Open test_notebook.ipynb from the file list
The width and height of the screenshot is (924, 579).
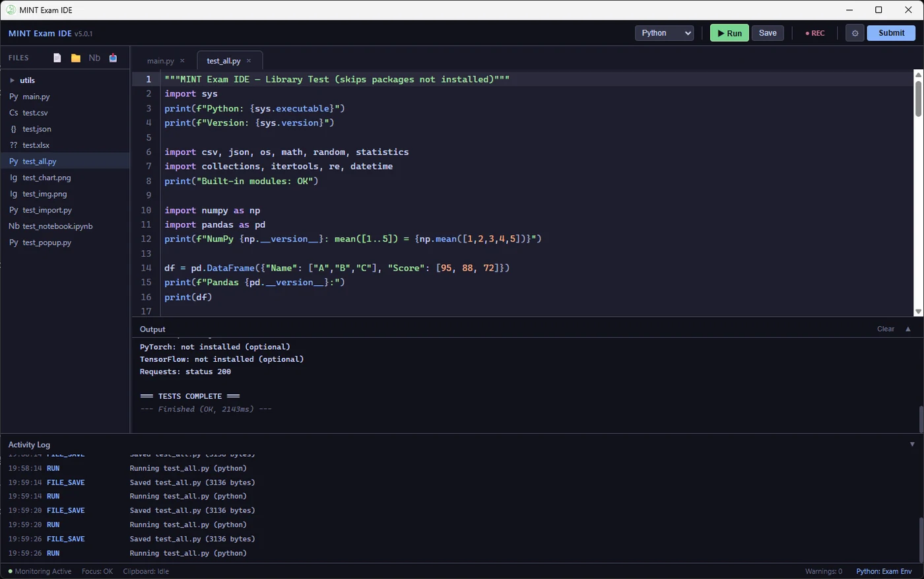pyautogui.click(x=65, y=226)
